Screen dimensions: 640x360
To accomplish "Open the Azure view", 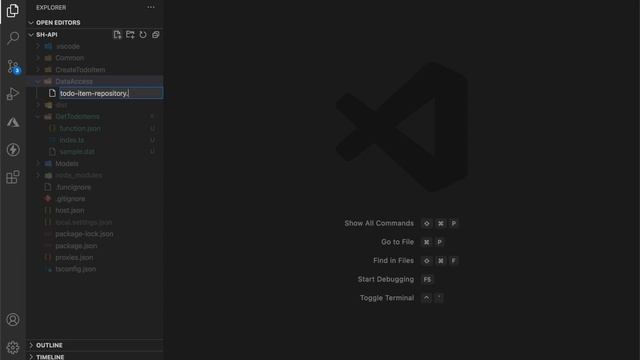I will (13, 122).
